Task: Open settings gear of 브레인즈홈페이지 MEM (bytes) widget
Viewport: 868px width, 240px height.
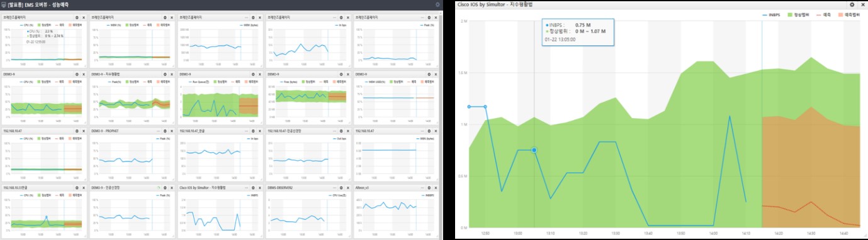Action: click(x=252, y=17)
